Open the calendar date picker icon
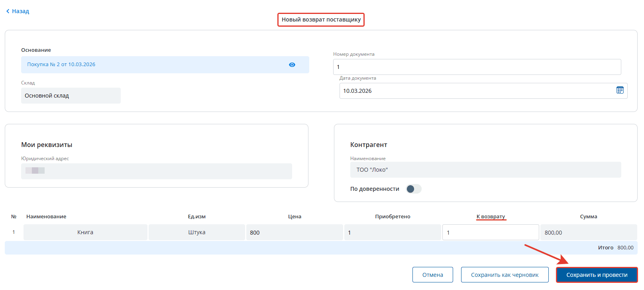This screenshot has height=290, width=644. pos(620,90)
